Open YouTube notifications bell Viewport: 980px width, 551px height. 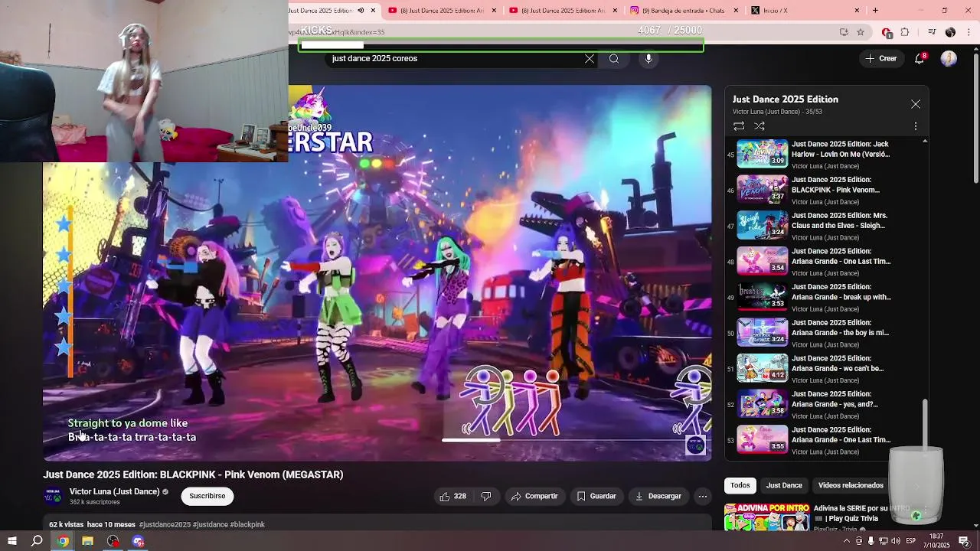[x=920, y=58]
